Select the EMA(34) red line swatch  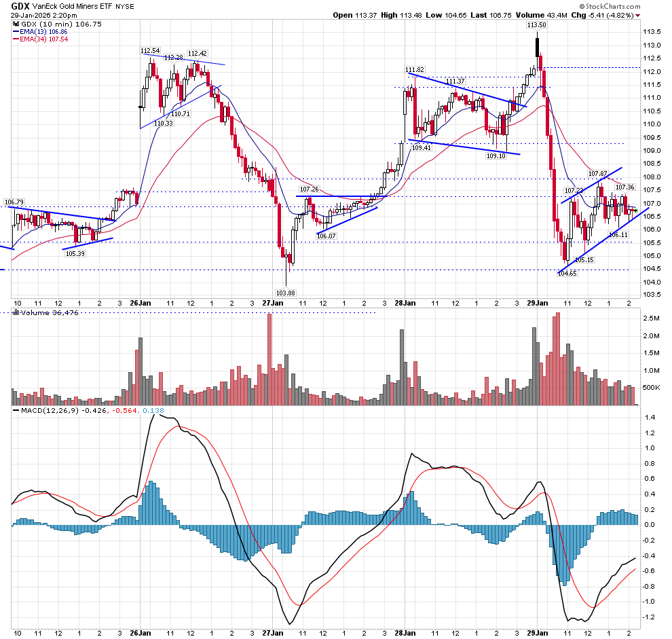click(17, 39)
